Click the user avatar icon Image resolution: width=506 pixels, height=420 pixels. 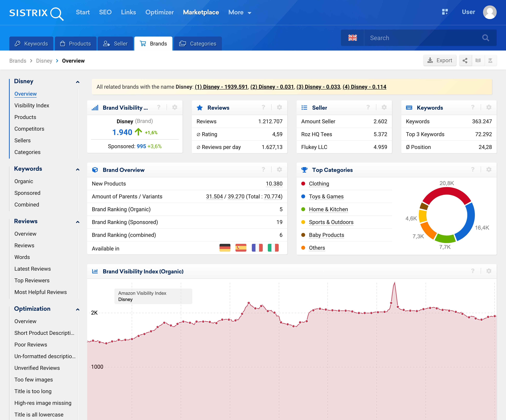490,12
